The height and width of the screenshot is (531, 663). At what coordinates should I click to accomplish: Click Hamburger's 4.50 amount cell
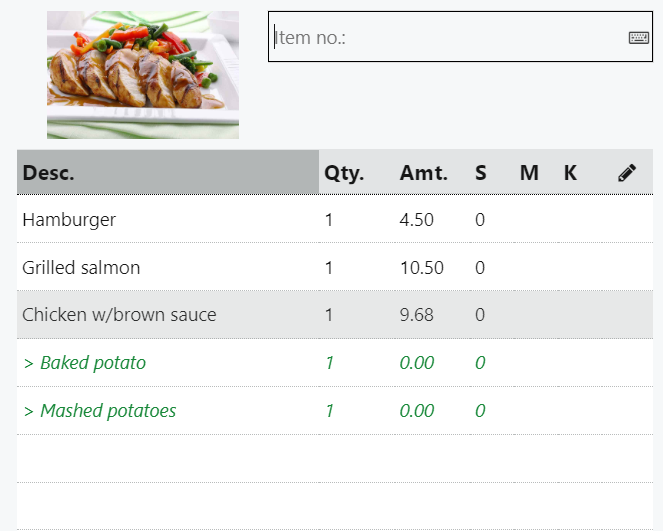[416, 219]
